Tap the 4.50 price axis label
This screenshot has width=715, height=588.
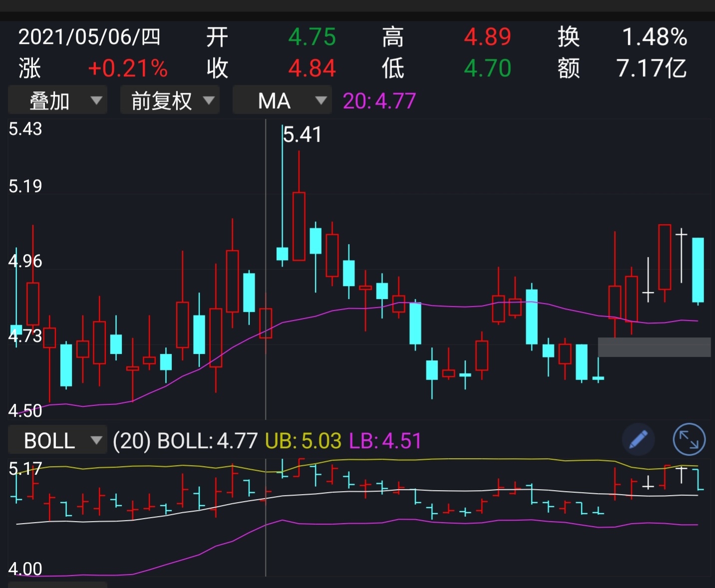pyautogui.click(x=25, y=411)
